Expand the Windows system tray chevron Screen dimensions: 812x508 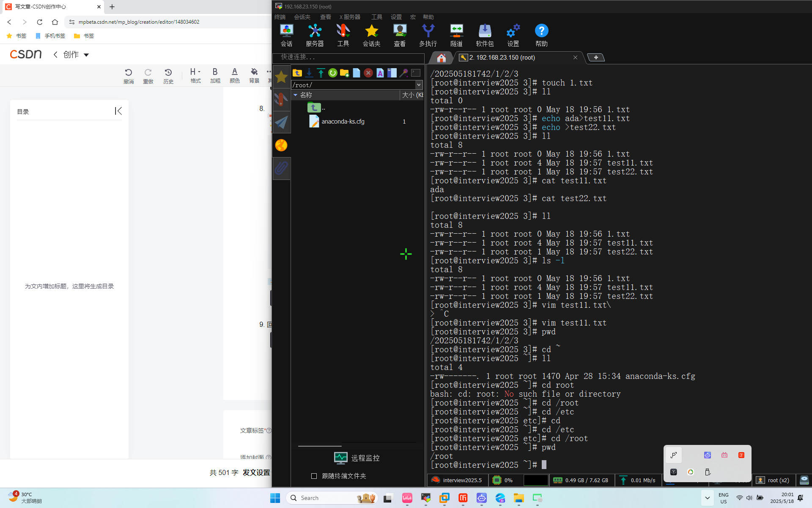pos(707,498)
